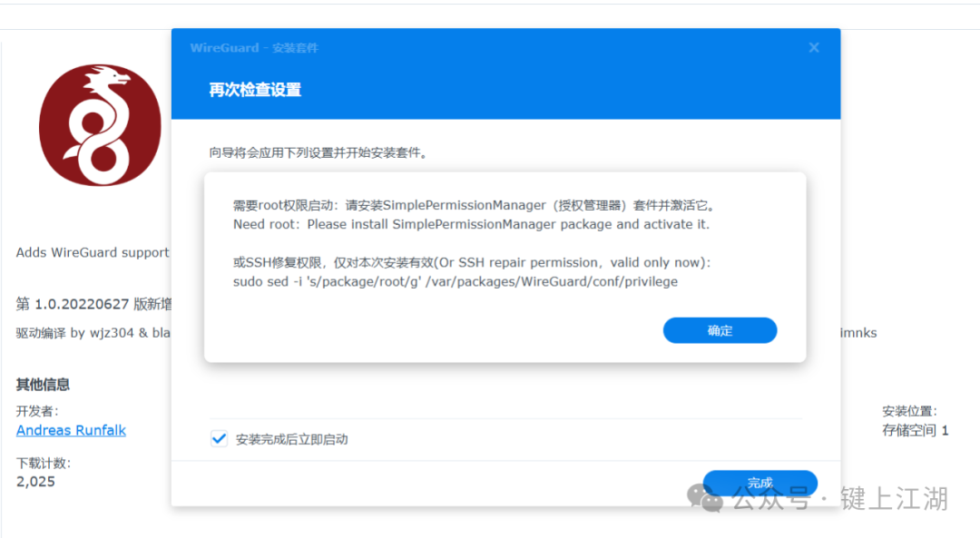
Task: Click the 或SSH修复权限 instruction line
Action: (x=472, y=262)
